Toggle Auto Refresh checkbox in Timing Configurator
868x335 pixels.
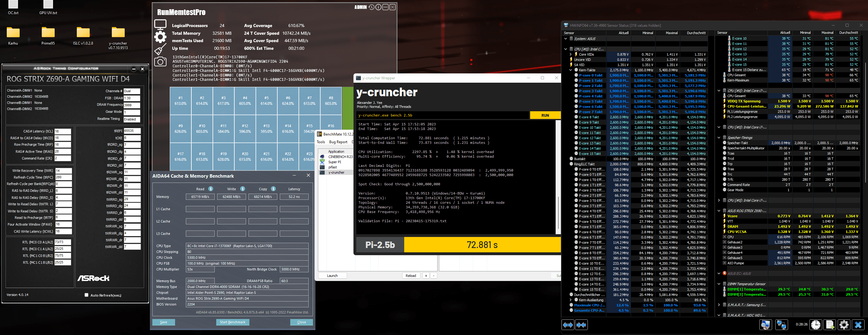(86, 295)
